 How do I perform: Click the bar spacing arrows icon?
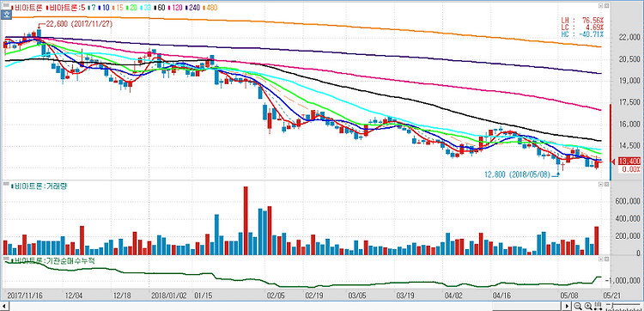(598, 306)
